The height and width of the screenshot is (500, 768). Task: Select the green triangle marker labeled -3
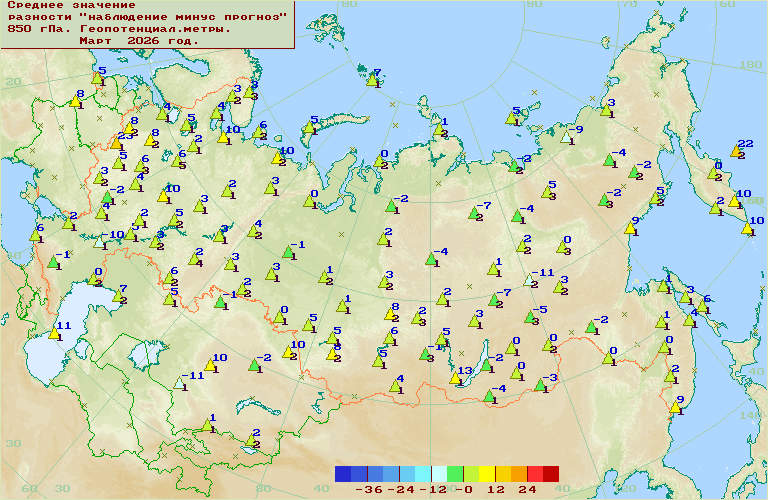click(x=540, y=384)
